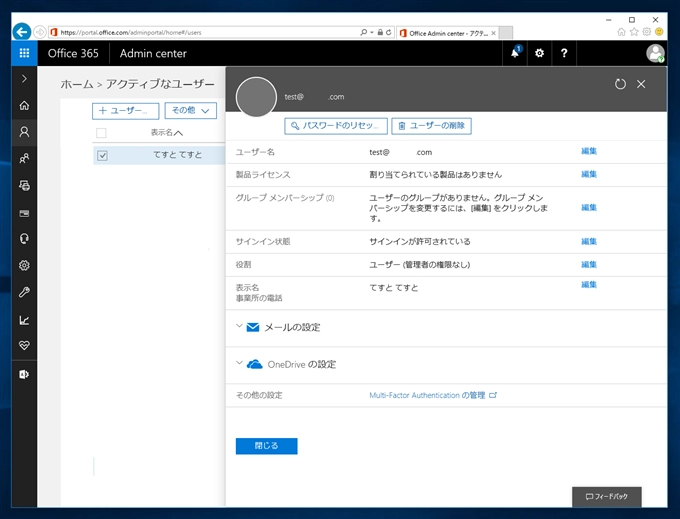
Task: Click the Admin center header title
Action: coord(153,53)
